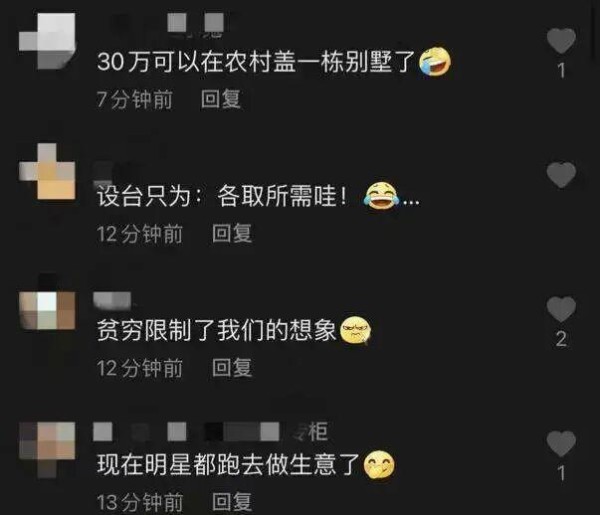The width and height of the screenshot is (600, 515).
Task: Open the username above the 30万 comment
Action: pyautogui.click(x=196, y=23)
